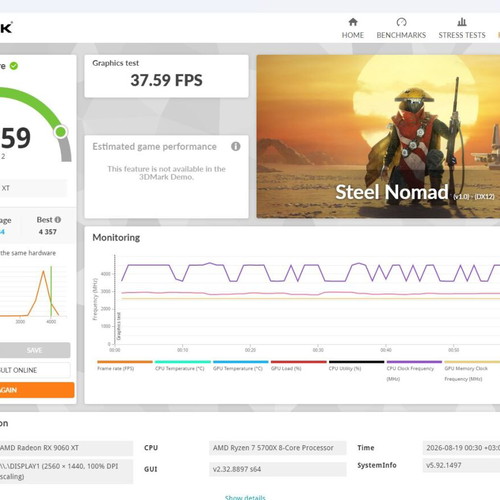Click the green score validation check icon

pos(14,66)
